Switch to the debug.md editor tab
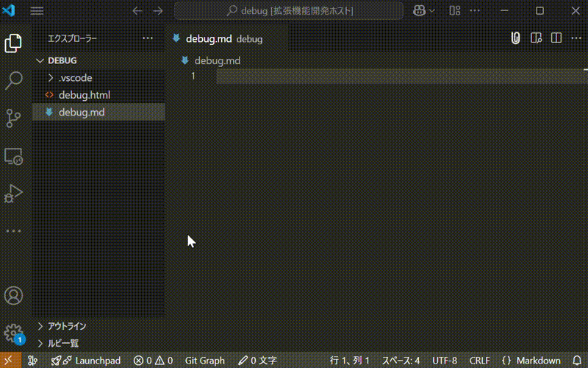The height and width of the screenshot is (368, 588). click(x=226, y=39)
